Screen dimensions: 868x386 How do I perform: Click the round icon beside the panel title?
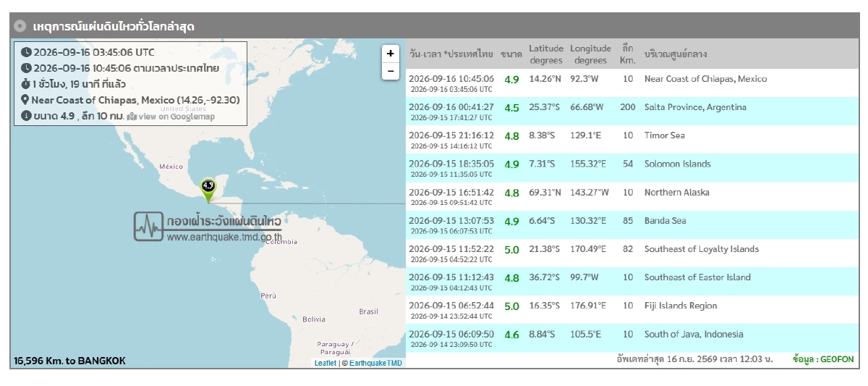[x=20, y=26]
